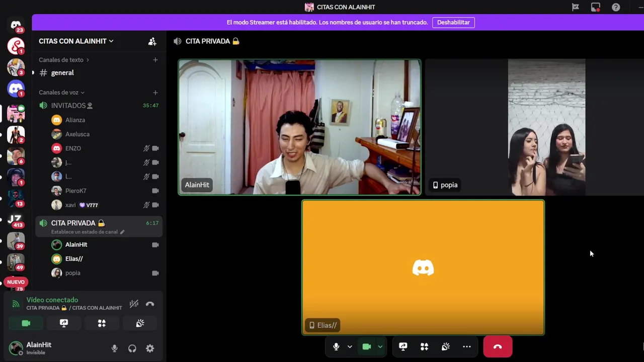
Task: Open the soundboard from the sidebar panel
Action: click(140, 323)
